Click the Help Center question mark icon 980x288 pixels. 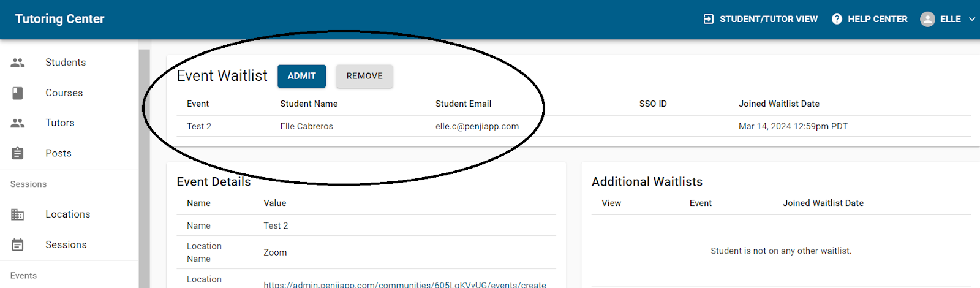click(x=837, y=19)
